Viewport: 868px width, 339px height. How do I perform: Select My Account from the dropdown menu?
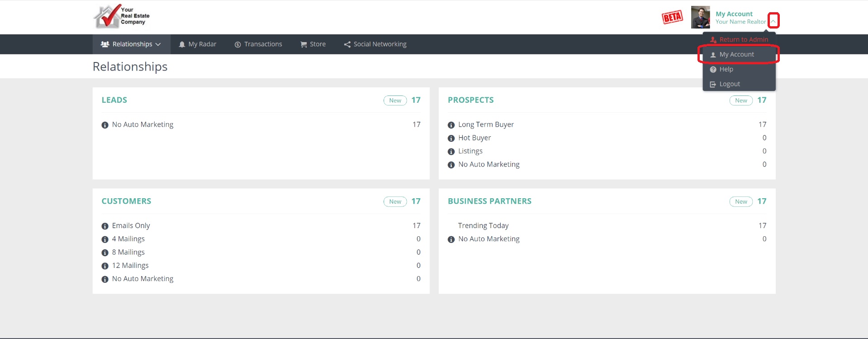pos(736,54)
